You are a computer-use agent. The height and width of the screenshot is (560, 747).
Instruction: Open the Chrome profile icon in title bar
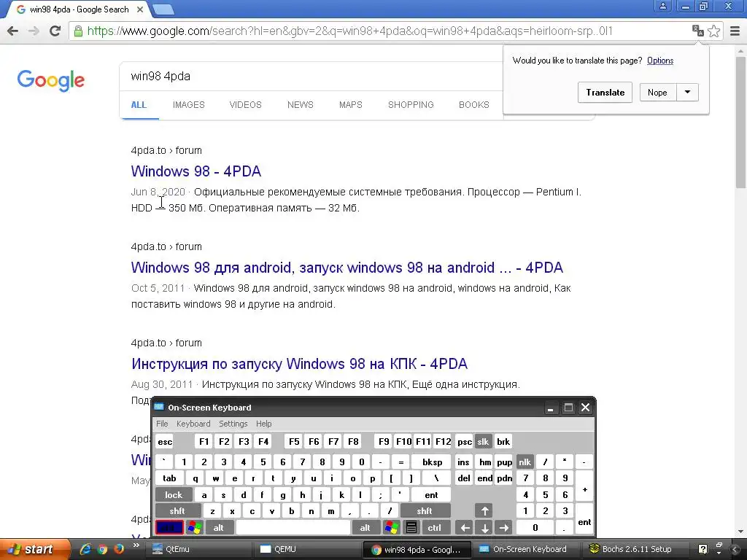[662, 6]
